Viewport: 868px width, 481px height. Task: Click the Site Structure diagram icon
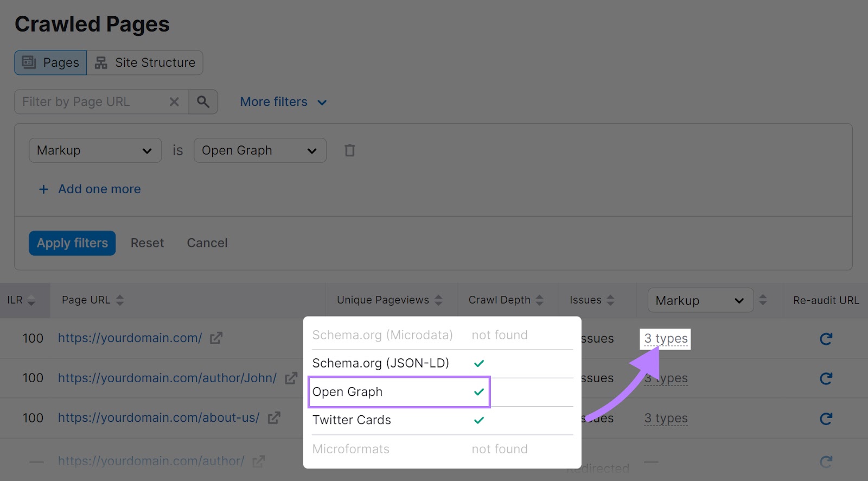[x=100, y=62]
